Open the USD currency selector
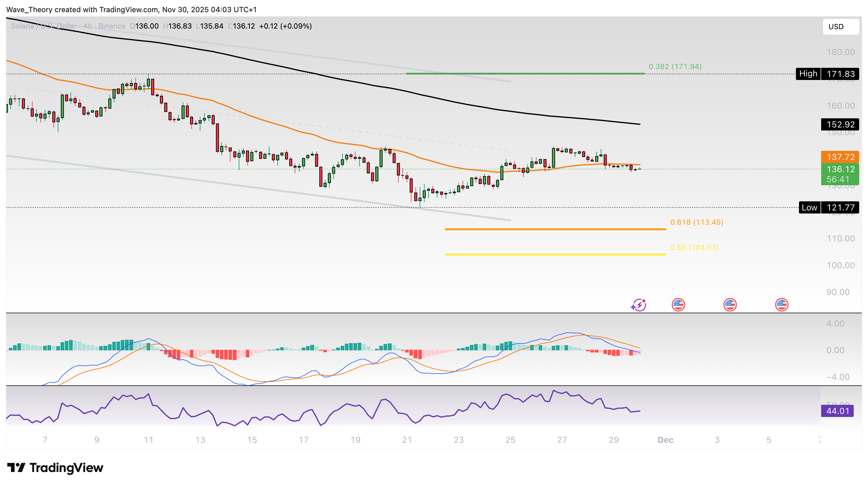Screen dimensions: 868x486 pos(840,27)
